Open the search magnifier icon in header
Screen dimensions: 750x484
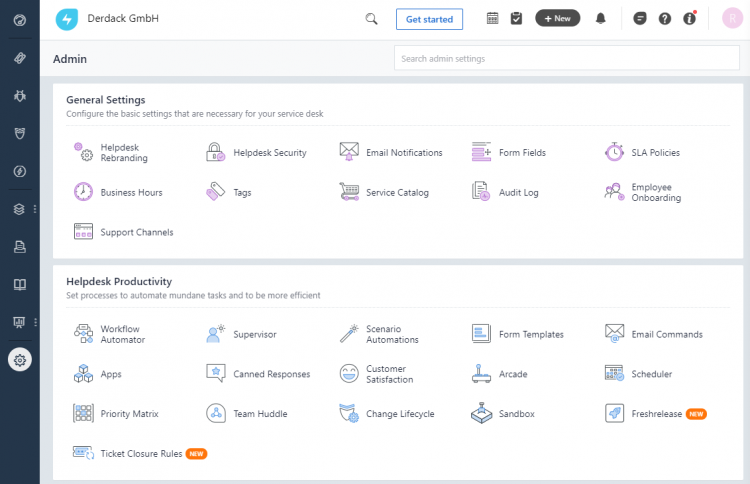click(371, 19)
